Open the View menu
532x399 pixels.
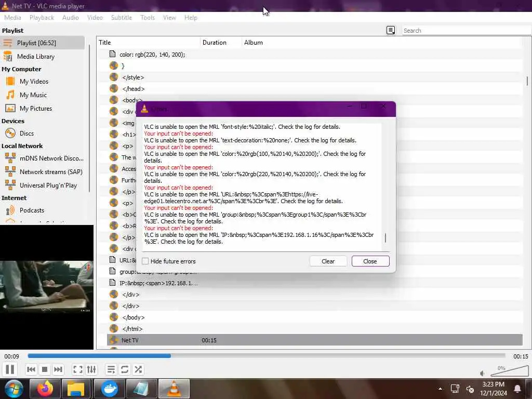[x=169, y=18]
